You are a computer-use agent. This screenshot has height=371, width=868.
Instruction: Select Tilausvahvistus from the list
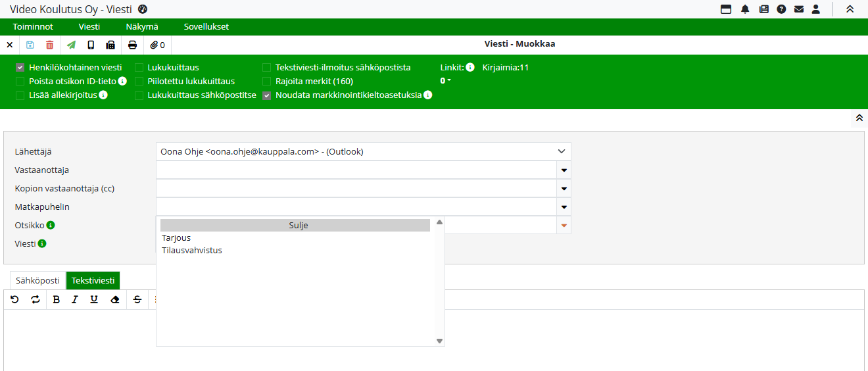192,250
